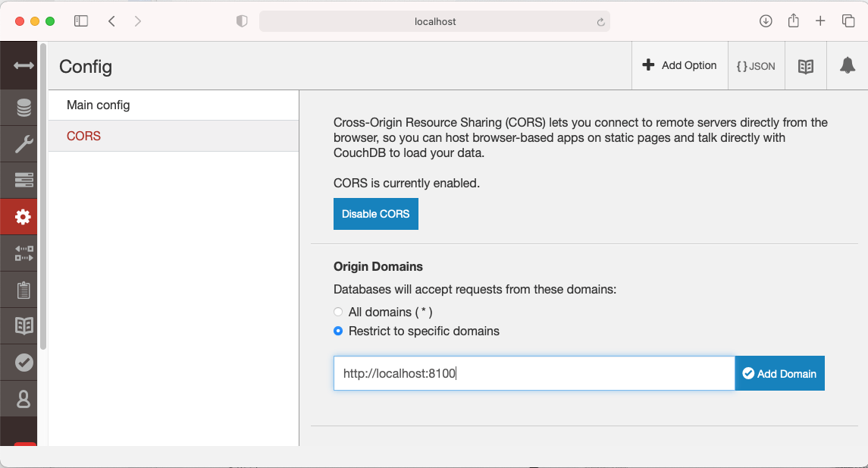This screenshot has height=468, width=868.
Task: Click Add Option in the header
Action: coord(679,66)
